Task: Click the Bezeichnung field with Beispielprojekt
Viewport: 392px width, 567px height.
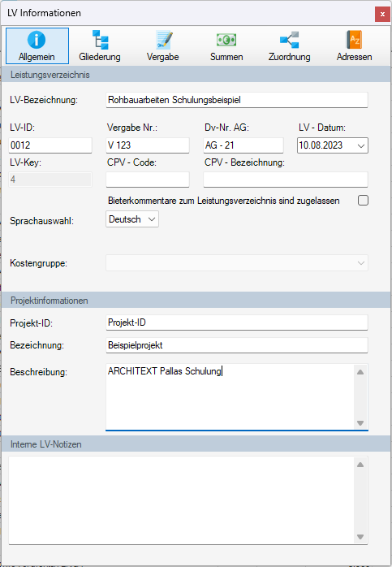Action: coord(237,345)
